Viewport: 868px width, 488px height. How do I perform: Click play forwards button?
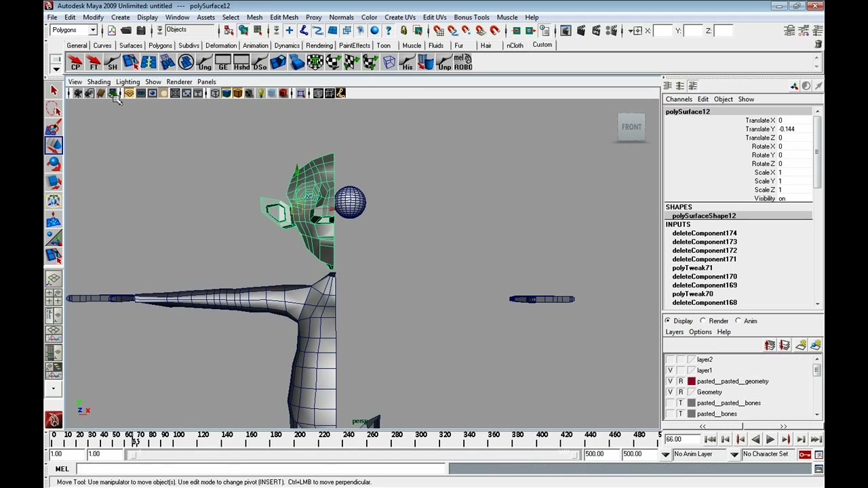coord(770,440)
